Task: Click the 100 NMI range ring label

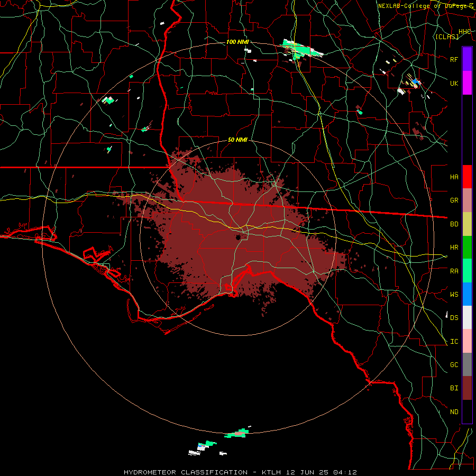Action: 237,42
